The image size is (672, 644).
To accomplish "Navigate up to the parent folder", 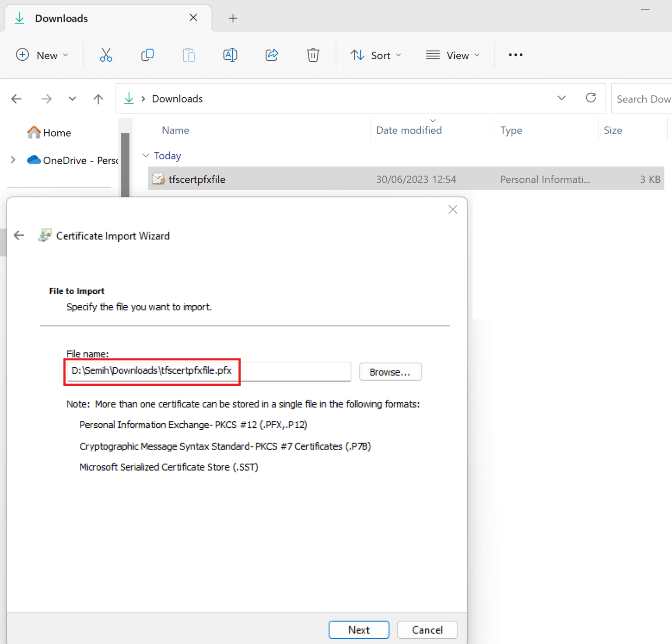I will [98, 99].
